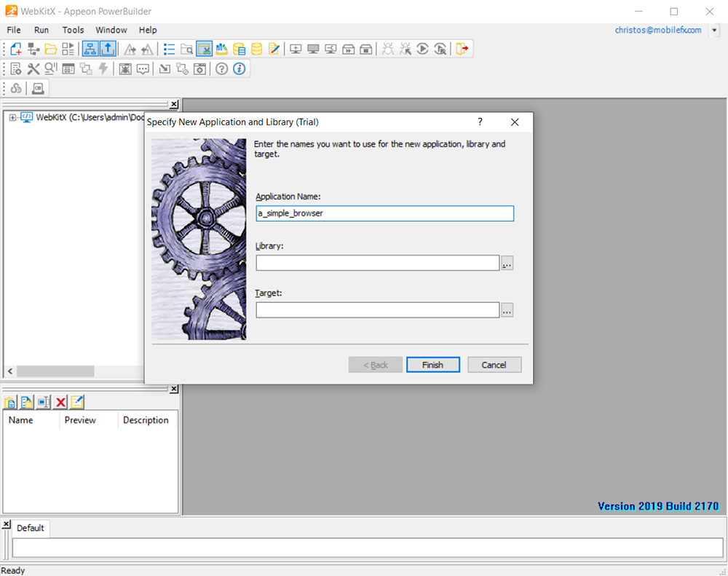
Task: Click the Exit door with red arrow icon
Action: point(462,49)
